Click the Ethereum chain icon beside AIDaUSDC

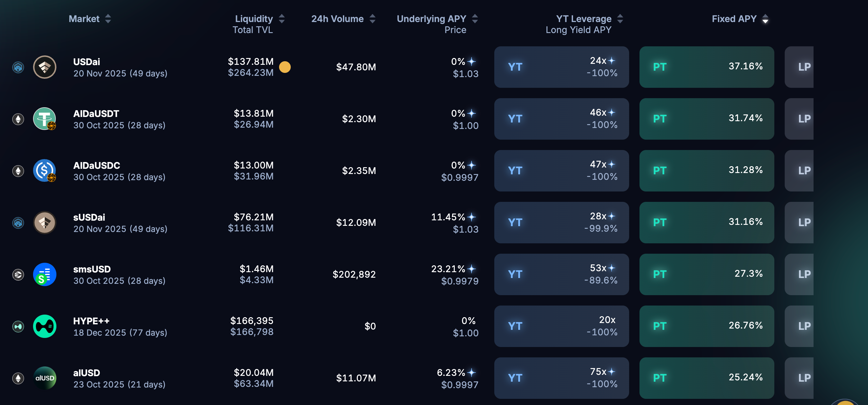click(18, 171)
